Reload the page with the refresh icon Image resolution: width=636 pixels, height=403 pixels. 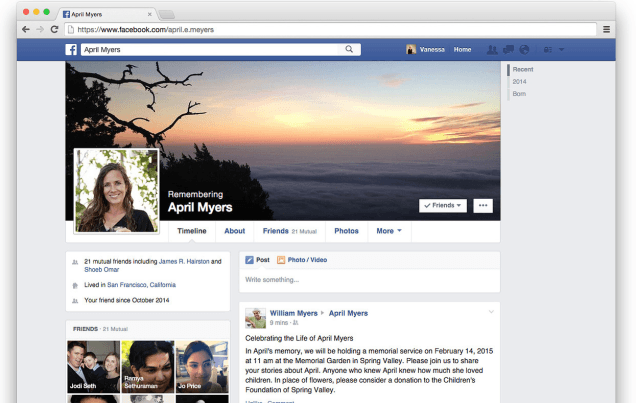[54, 29]
